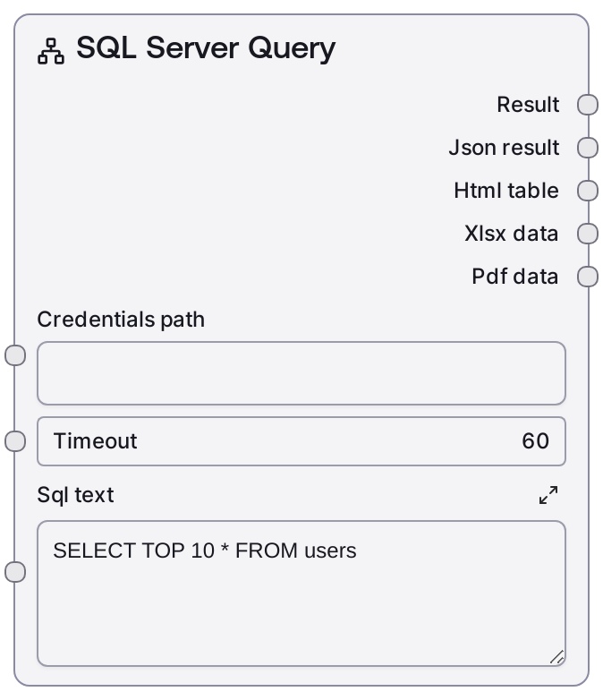Click the Credentials path input port
The width and height of the screenshot is (603, 700).
pos(15,355)
